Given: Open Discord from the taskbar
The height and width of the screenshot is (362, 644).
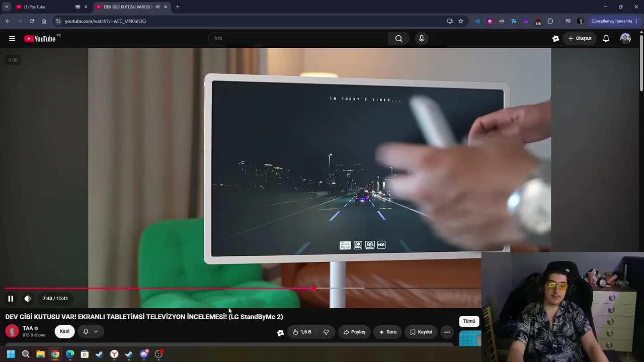Looking at the screenshot, I should tap(144, 354).
